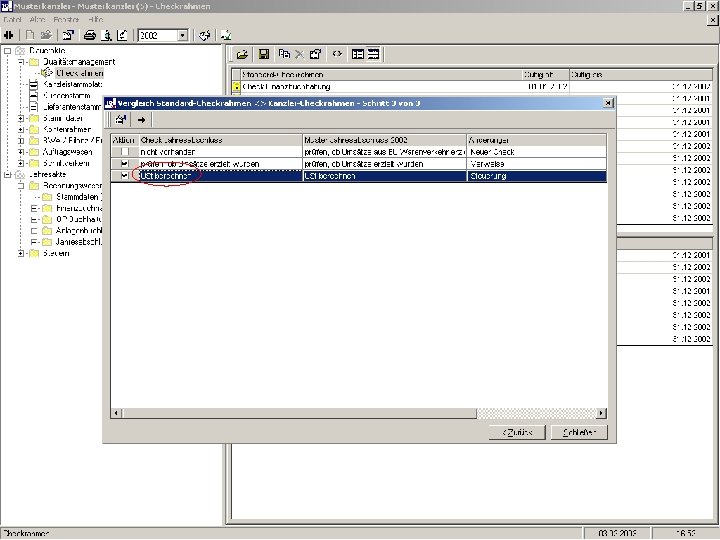Click the compare <> icon in right panel toolbar
This screenshot has height=540, width=720.
[337, 54]
